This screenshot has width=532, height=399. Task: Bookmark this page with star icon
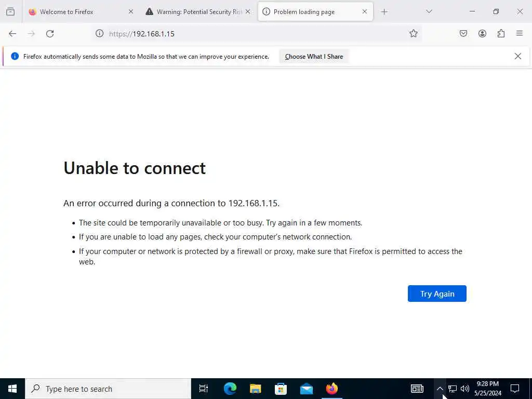[413, 34]
